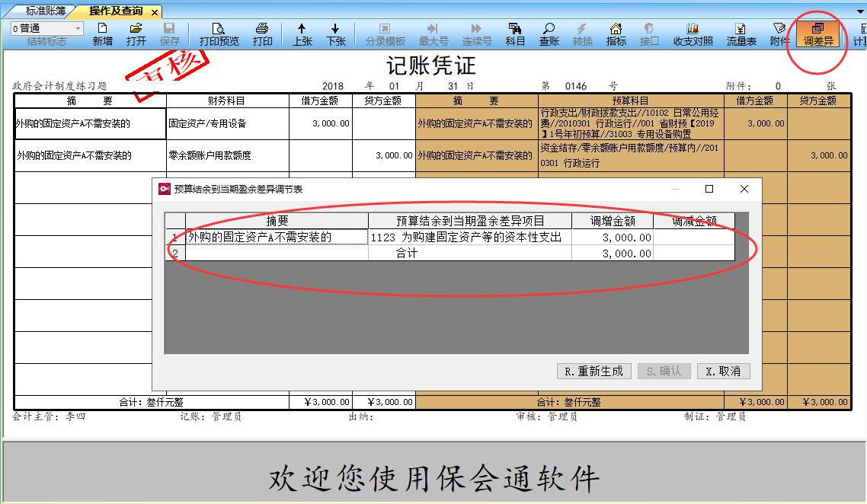This screenshot has height=504, width=867.
Task: Click the X.取消 button in dialog
Action: pyautogui.click(x=723, y=372)
